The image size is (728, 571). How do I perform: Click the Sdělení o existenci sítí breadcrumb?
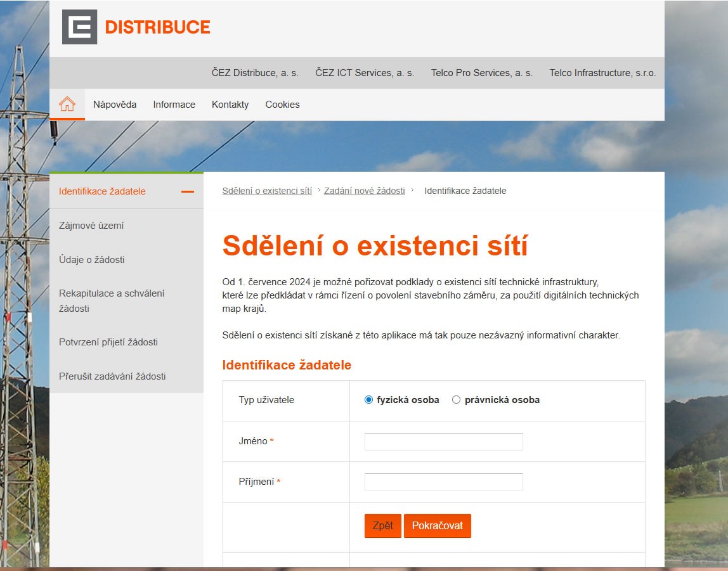[x=267, y=191]
